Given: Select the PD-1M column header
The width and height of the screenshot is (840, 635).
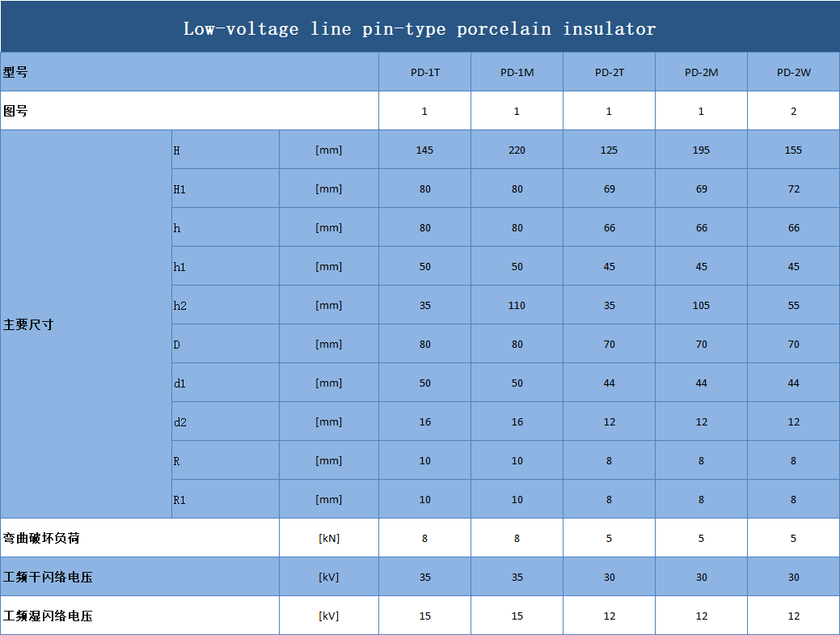Looking at the screenshot, I should 517,72.
